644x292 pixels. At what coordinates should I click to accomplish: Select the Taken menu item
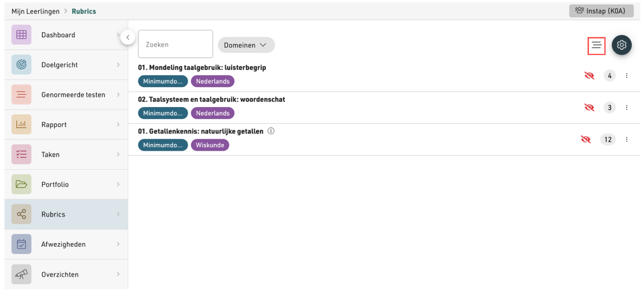tap(66, 155)
